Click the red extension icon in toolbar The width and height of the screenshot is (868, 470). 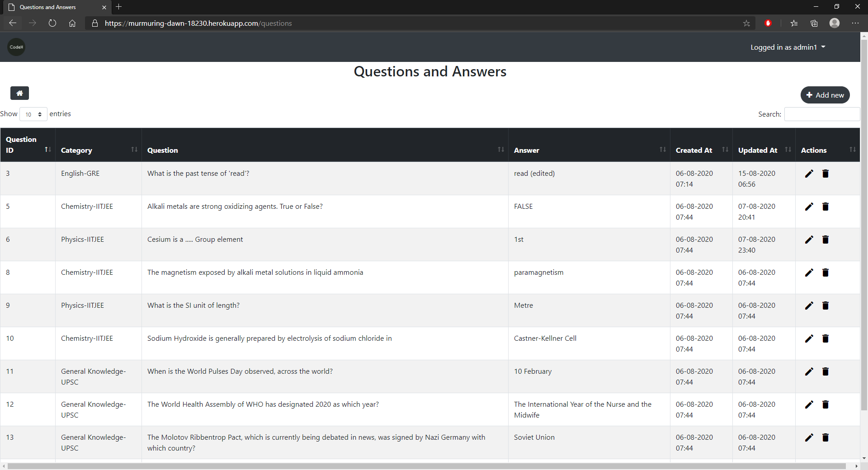click(768, 23)
